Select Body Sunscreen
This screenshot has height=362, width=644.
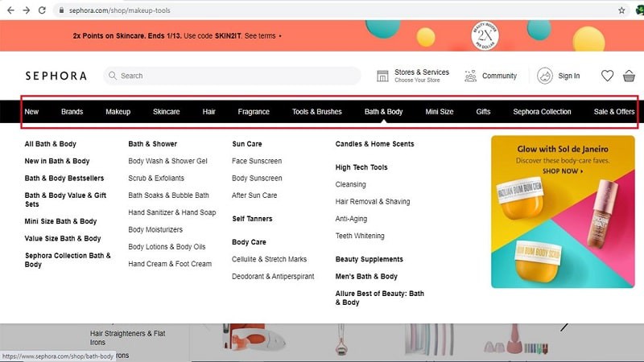[257, 178]
